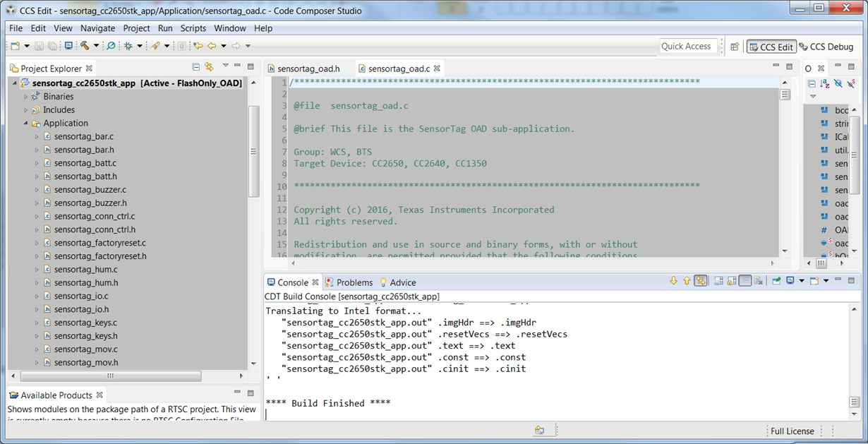868x444 pixels.
Task: Click the Back navigation arrow
Action: (211, 46)
